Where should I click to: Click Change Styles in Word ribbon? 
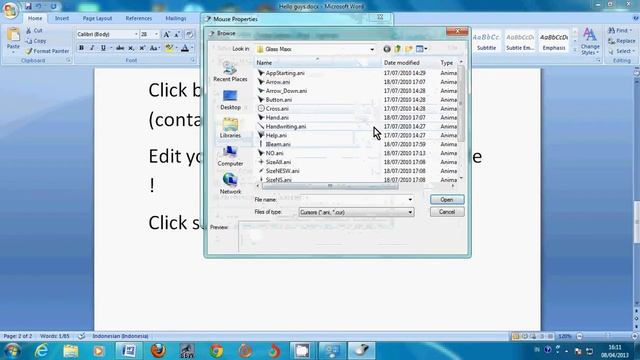(590, 41)
